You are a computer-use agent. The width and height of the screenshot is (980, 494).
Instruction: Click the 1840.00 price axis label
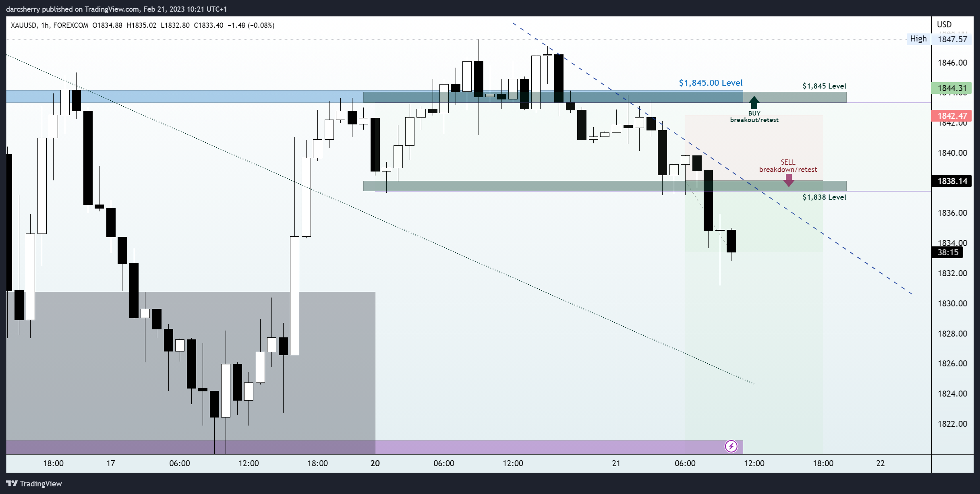[x=952, y=153]
